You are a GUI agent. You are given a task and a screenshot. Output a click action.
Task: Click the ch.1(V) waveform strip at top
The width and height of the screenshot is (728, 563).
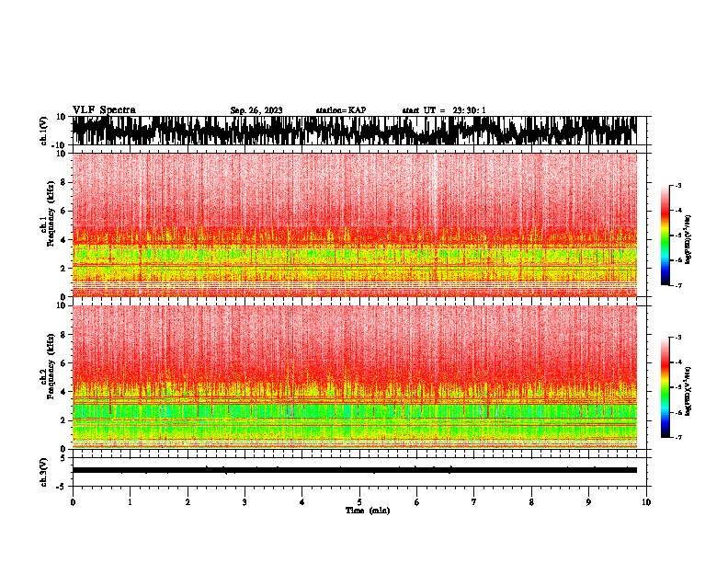pyautogui.click(x=354, y=131)
